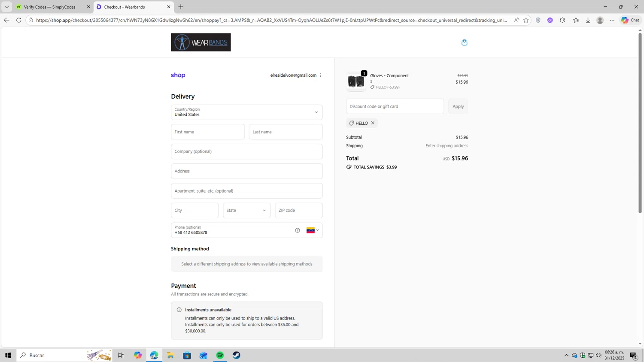Screen dimensions: 644x362
Task: Click the TOTAL SAVINGS $3.99 text
Action: [x=375, y=167]
